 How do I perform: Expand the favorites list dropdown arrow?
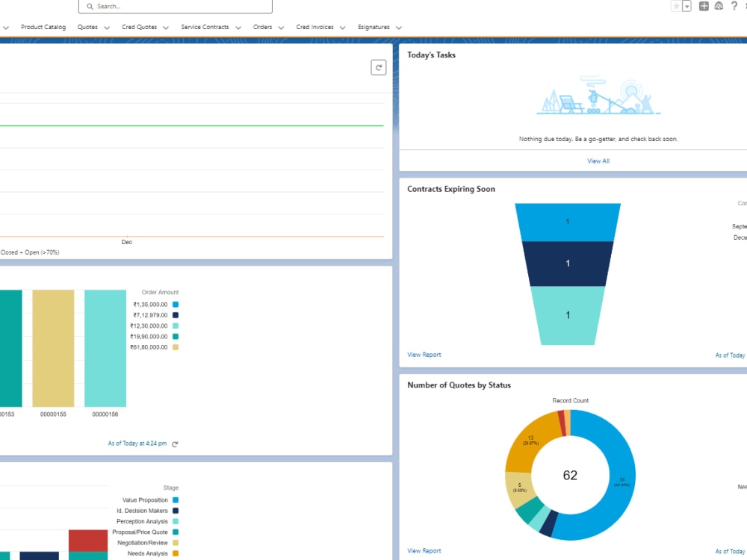click(687, 6)
